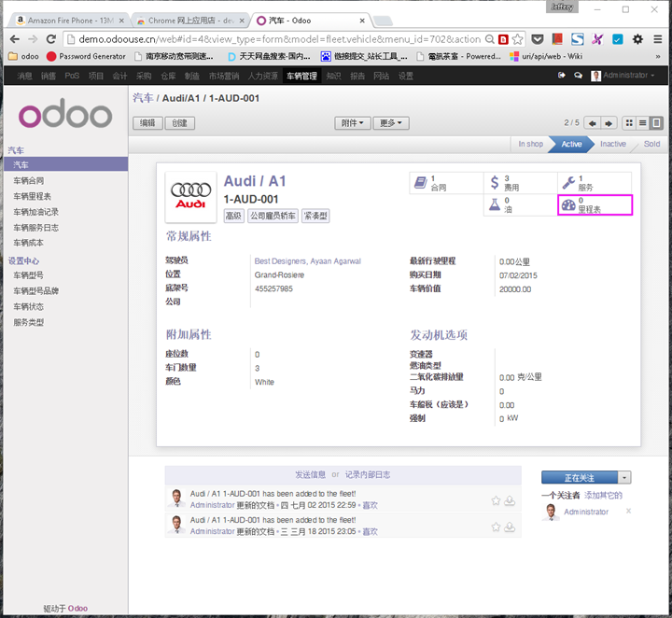Viewport: 672px width, 618px height.
Task: Open driver Best Designers, Ayaan Agarwal link
Action: tap(307, 261)
